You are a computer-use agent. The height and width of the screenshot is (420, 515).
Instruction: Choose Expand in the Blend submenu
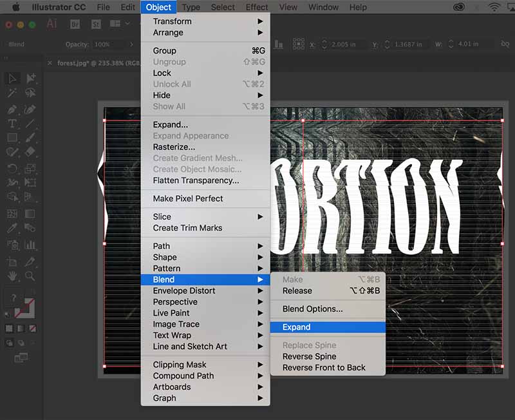[328, 327]
